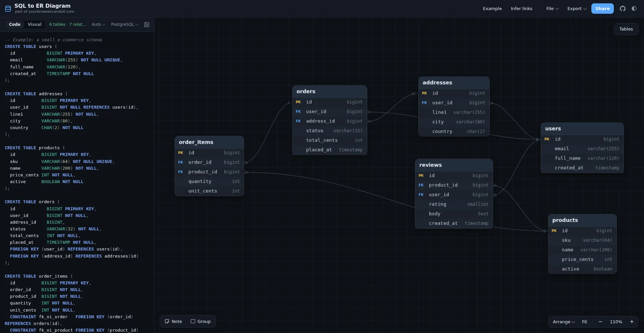
Task: Click PK badge of addresses id
Action: pyautogui.click(x=424, y=93)
